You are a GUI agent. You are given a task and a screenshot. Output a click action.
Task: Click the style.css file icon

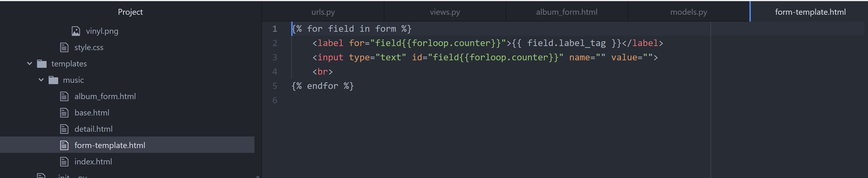tap(64, 47)
